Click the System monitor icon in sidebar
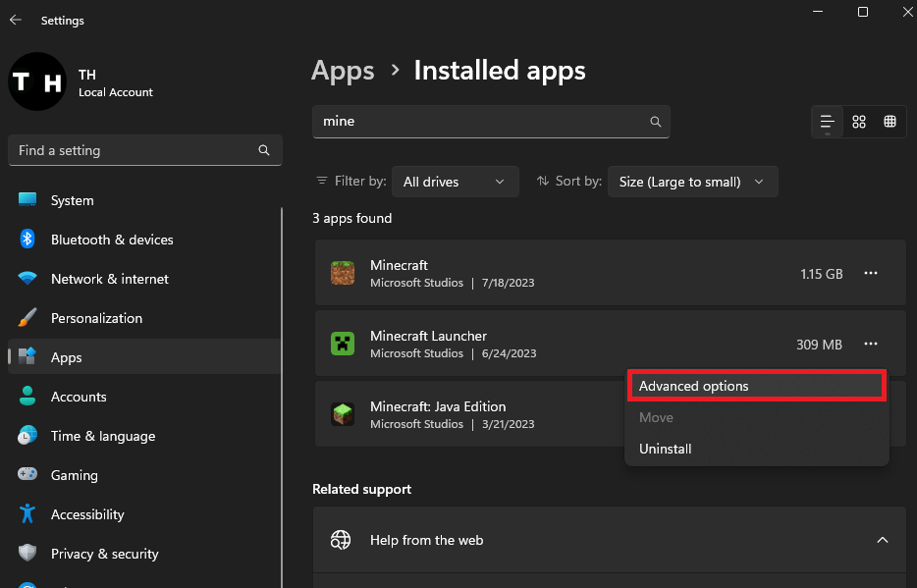The height and width of the screenshot is (588, 917). click(x=27, y=200)
